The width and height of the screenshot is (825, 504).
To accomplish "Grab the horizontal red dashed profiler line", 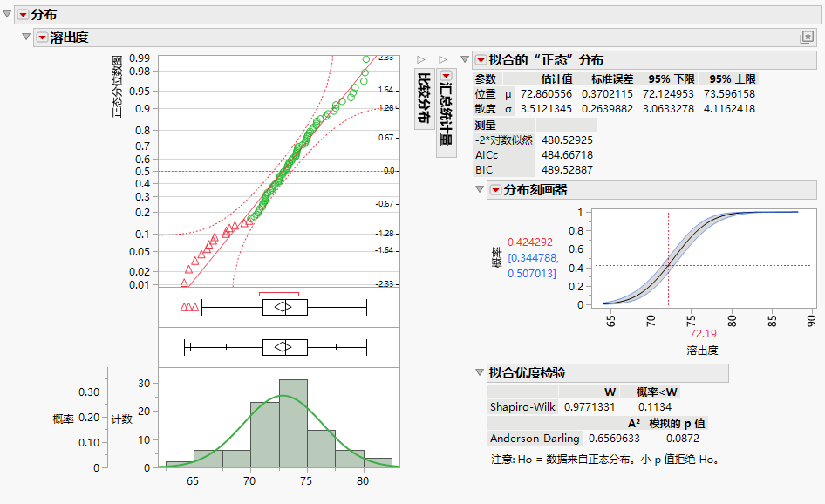I will click(702, 265).
